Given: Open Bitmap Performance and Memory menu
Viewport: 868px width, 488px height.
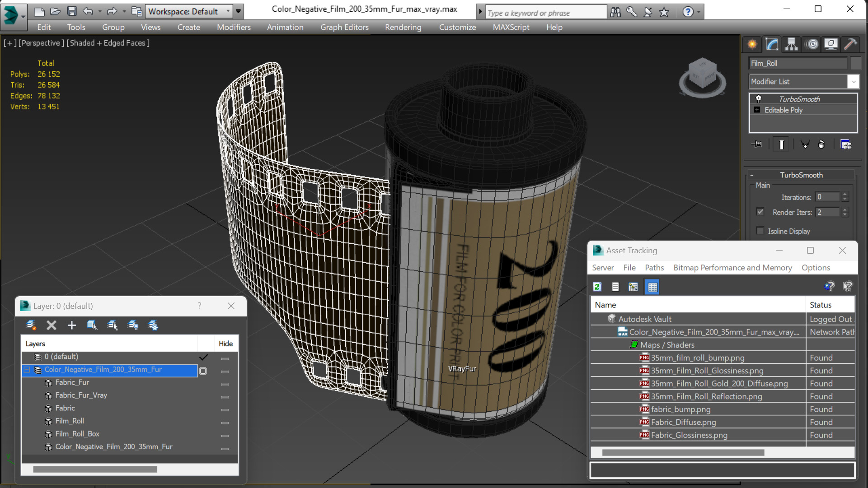Looking at the screenshot, I should pyautogui.click(x=732, y=268).
